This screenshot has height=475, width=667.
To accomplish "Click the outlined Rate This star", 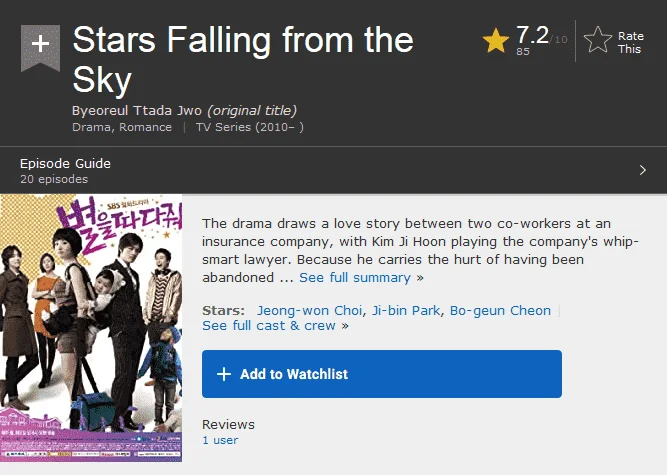I will click(598, 40).
